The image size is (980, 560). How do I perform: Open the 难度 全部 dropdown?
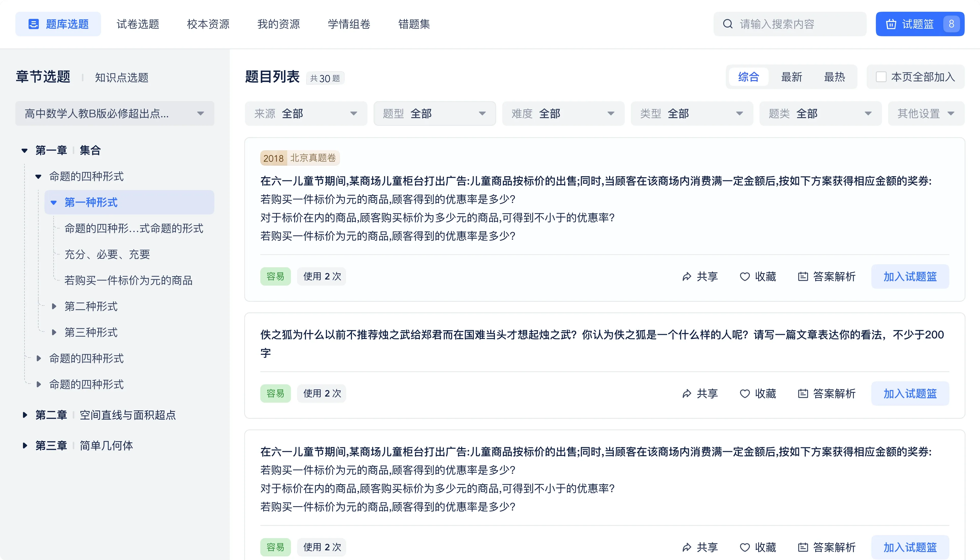(563, 113)
